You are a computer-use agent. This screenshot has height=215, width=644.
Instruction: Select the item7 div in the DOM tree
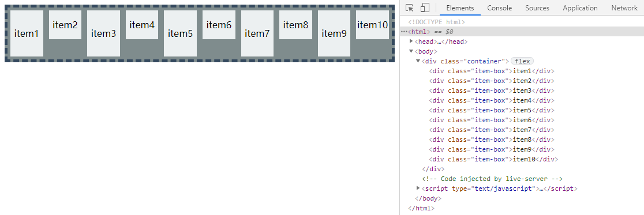coord(491,130)
